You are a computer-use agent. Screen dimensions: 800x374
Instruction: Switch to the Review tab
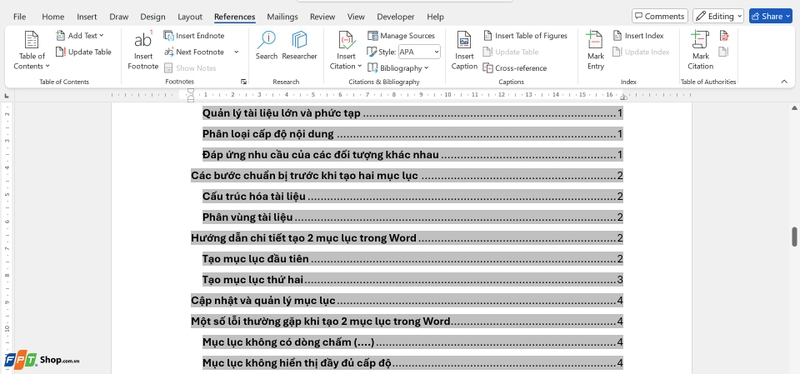click(x=322, y=17)
